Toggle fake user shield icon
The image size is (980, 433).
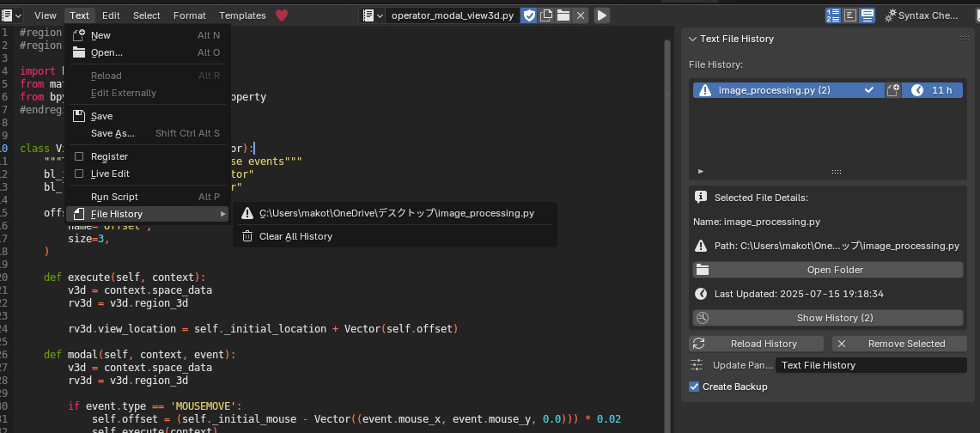[x=529, y=15]
